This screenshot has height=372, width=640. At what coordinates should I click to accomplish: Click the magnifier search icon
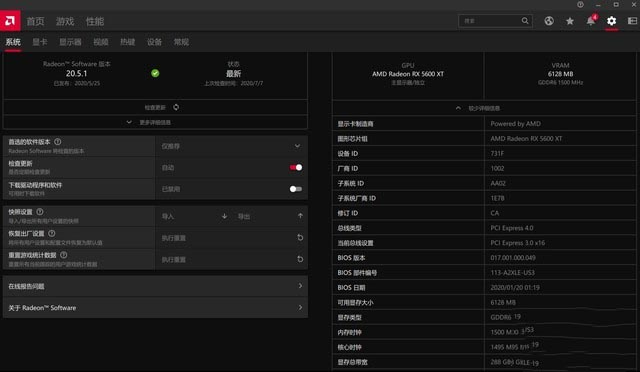click(x=525, y=21)
